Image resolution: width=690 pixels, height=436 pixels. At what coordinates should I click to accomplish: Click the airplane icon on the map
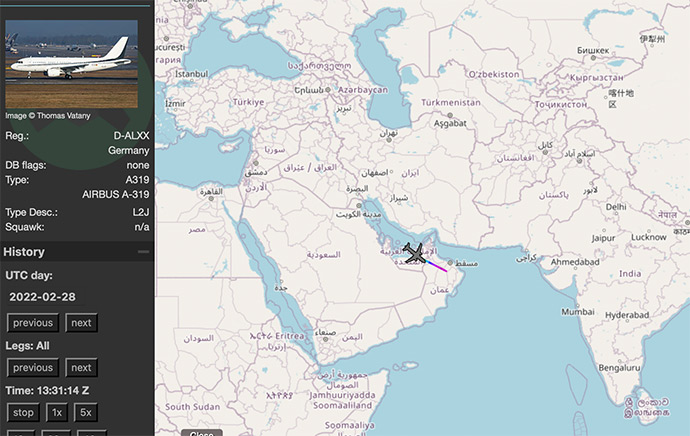coord(415,255)
